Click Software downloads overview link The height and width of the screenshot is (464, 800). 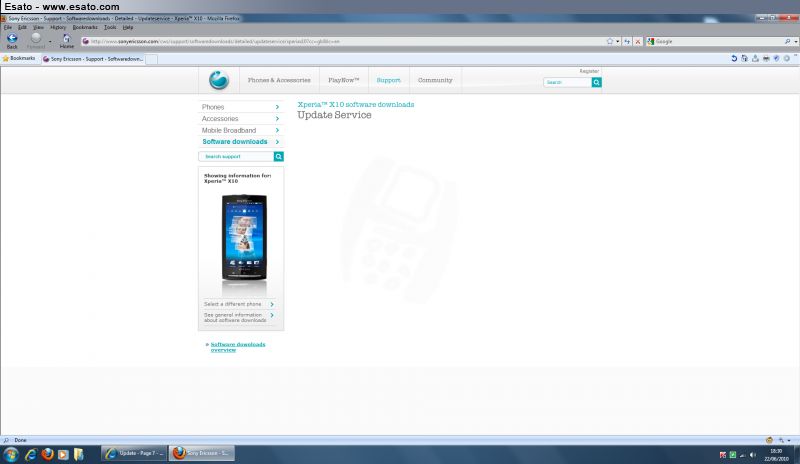[238, 347]
